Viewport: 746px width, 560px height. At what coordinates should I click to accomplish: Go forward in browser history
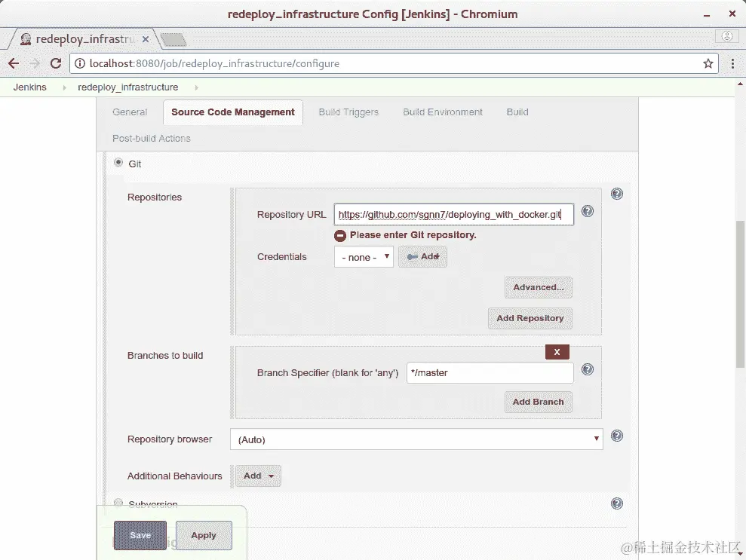[x=35, y=63]
